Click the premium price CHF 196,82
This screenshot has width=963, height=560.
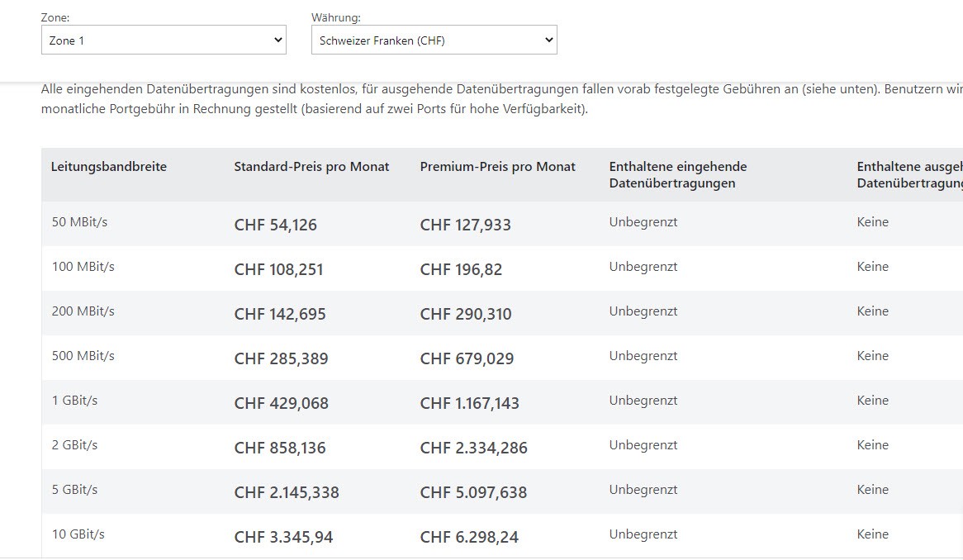coord(461,269)
